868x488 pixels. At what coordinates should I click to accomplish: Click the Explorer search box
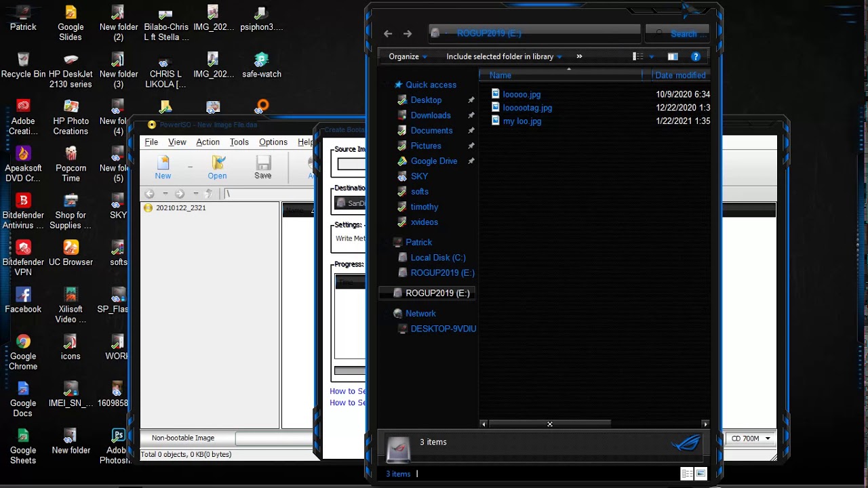(677, 33)
